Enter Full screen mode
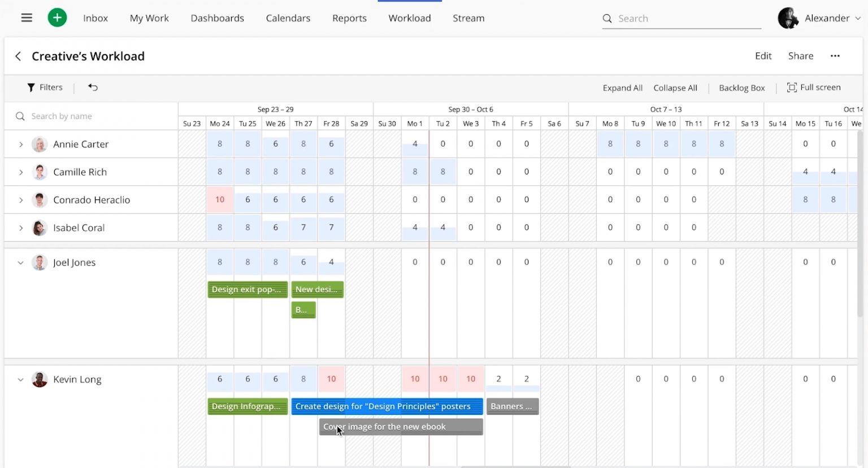Screen dimensions: 868x468 point(814,88)
